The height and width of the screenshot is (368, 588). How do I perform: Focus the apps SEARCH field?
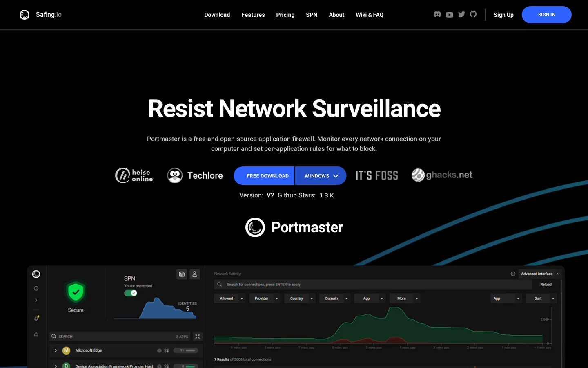(120, 336)
